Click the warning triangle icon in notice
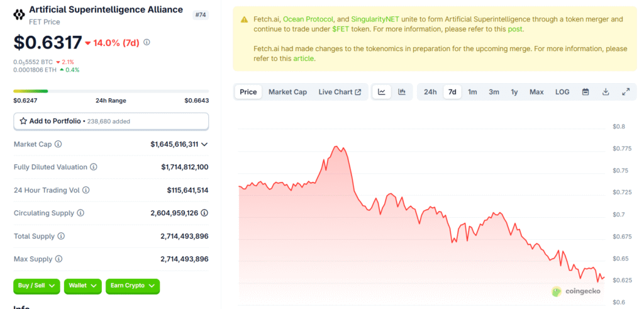Viewport: 644px width, 309px height. 245,20
